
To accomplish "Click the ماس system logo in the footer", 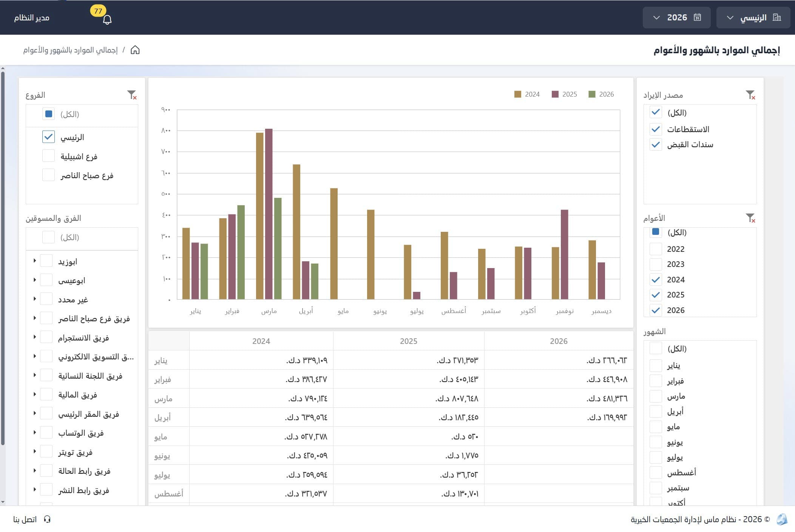I will pos(782,519).
